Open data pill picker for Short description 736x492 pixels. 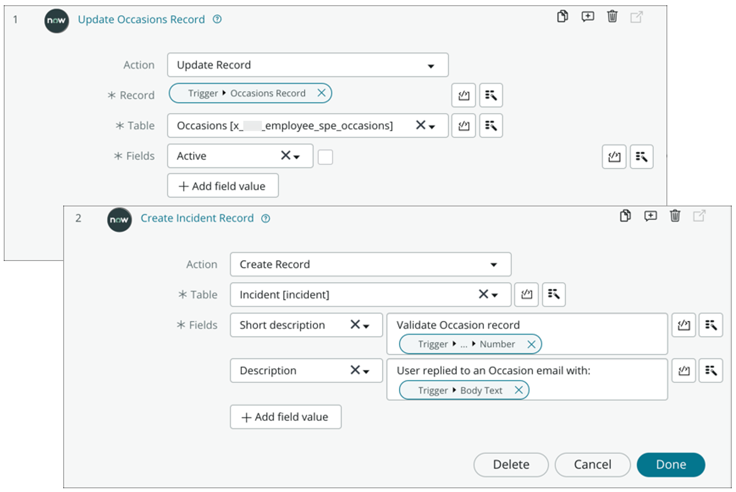pyautogui.click(x=712, y=325)
